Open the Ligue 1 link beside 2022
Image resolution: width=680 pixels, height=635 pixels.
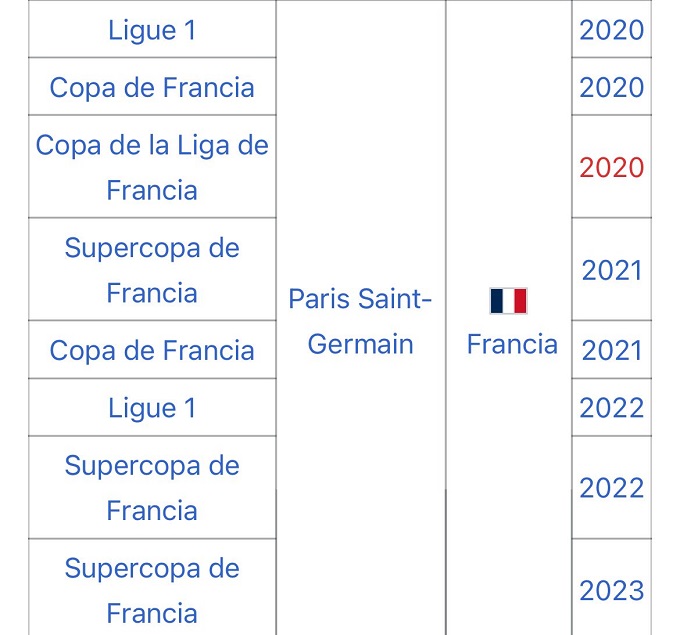click(152, 408)
